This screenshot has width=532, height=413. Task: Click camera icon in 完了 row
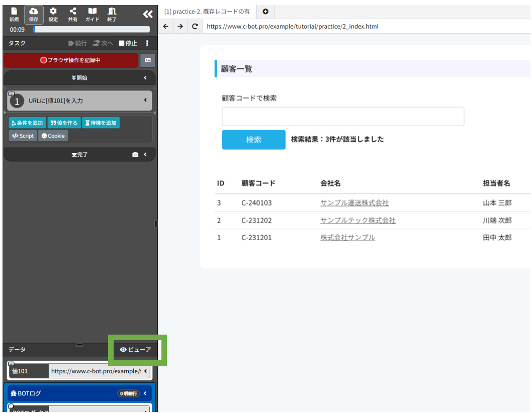tap(135, 155)
